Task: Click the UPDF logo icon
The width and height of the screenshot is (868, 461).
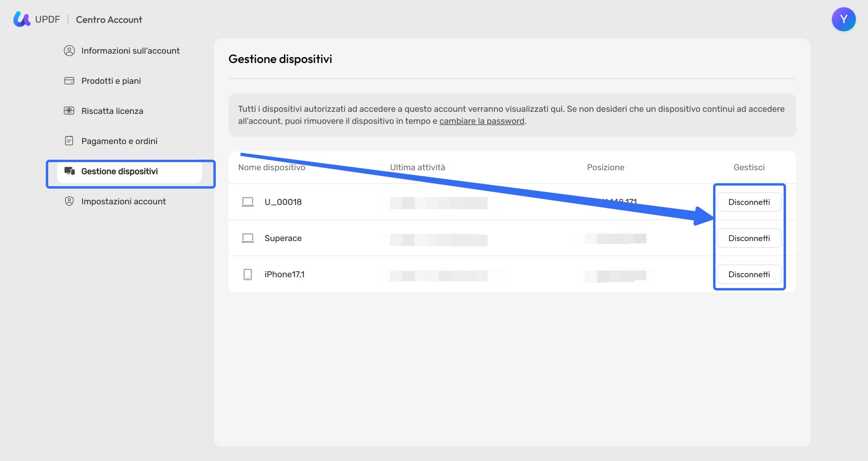Action: (22, 19)
